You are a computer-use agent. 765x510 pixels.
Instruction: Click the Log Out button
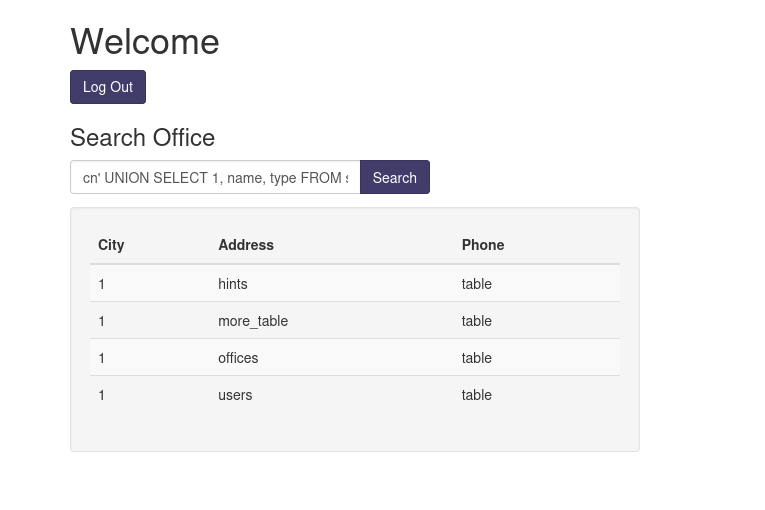click(x=108, y=87)
